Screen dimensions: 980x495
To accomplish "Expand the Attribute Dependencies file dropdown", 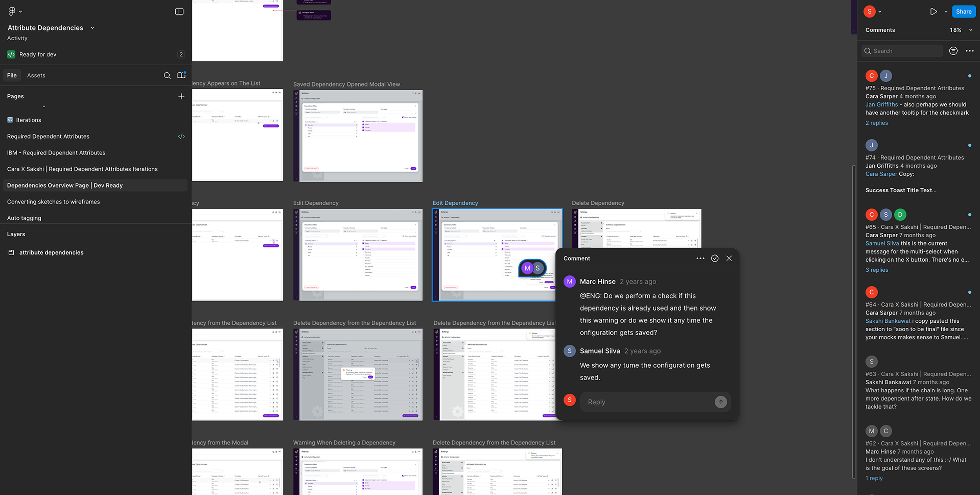I will [x=93, y=28].
